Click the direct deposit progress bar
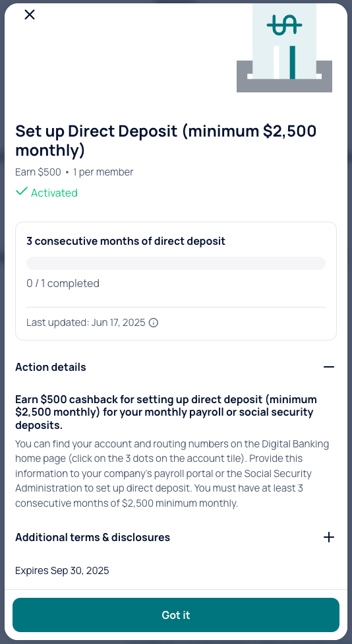Viewport: 352px width, 644px height. [176, 263]
